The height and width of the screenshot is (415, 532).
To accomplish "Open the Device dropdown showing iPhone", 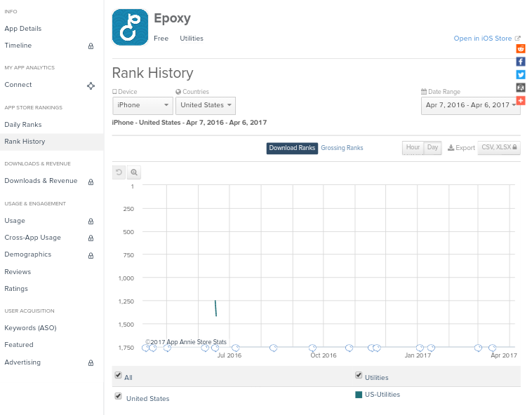I will tap(142, 105).
